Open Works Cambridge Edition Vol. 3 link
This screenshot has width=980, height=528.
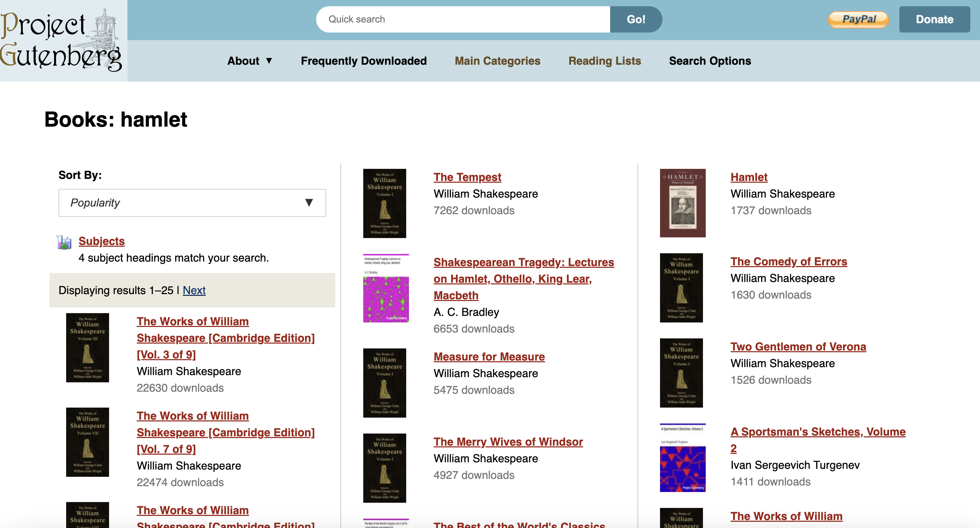(x=225, y=338)
